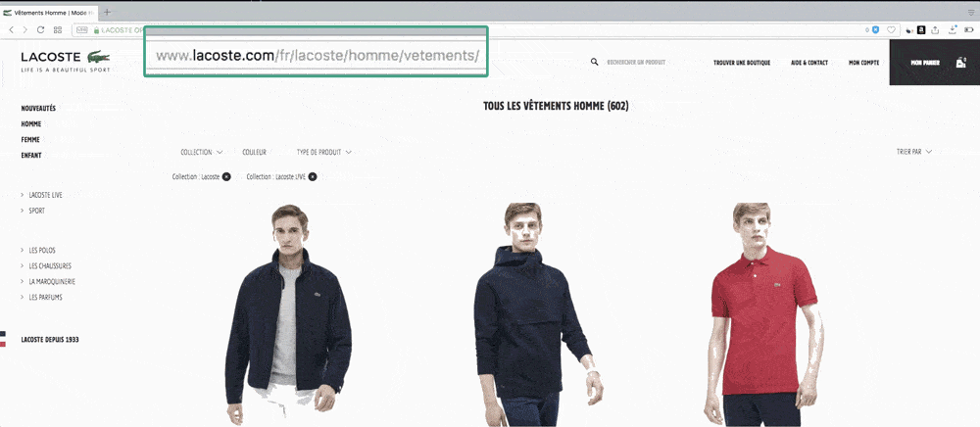Image resolution: width=980 pixels, height=427 pixels.
Task: Remove the 'Collection : Lacoste LIVE' filter chip
Action: point(312,176)
